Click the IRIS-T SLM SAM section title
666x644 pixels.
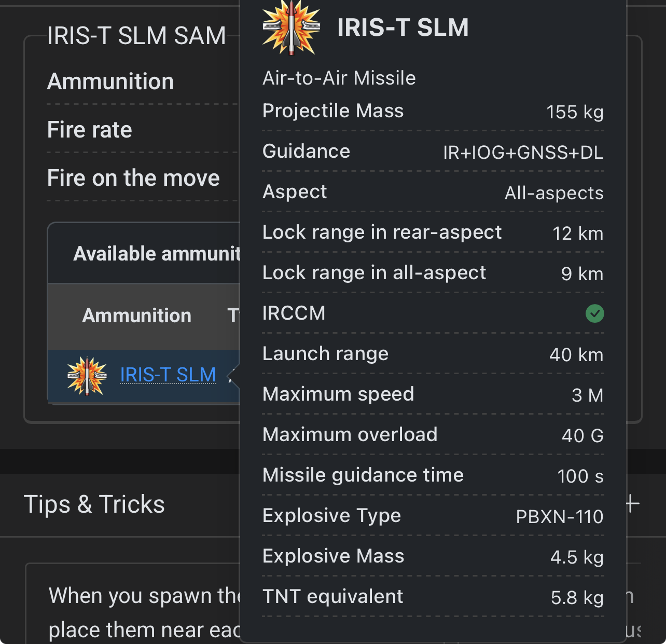[x=136, y=36]
